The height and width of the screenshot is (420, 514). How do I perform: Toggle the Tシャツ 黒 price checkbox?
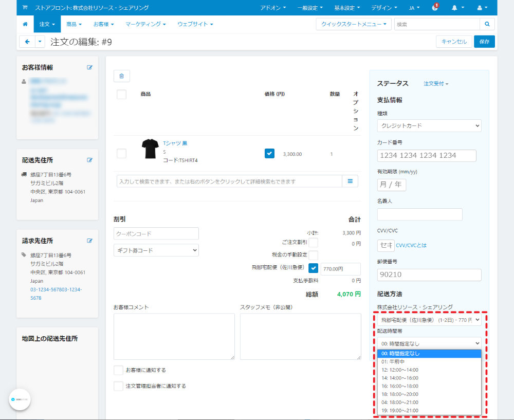pyautogui.click(x=269, y=153)
